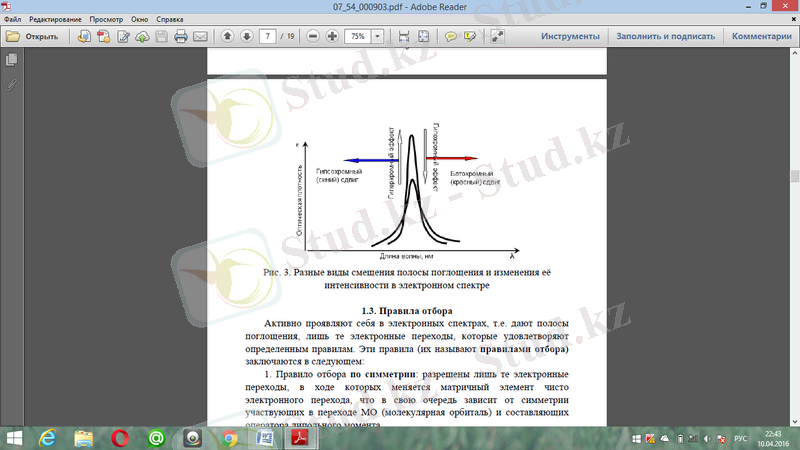Switch to read mode view
The image size is (800, 450).
[497, 37]
